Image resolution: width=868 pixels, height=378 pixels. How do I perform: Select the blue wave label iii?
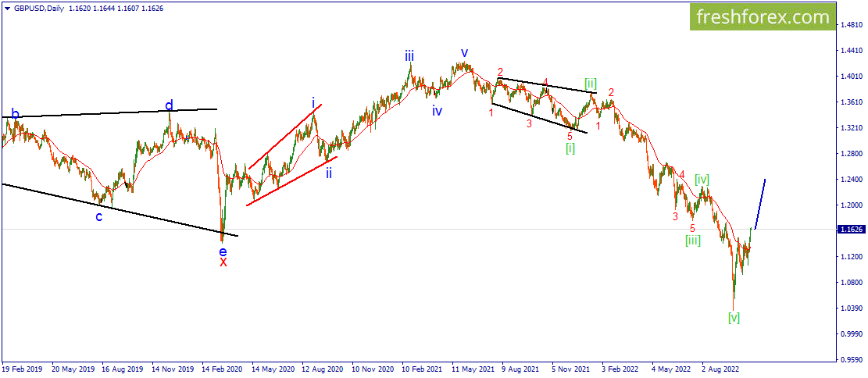409,56
